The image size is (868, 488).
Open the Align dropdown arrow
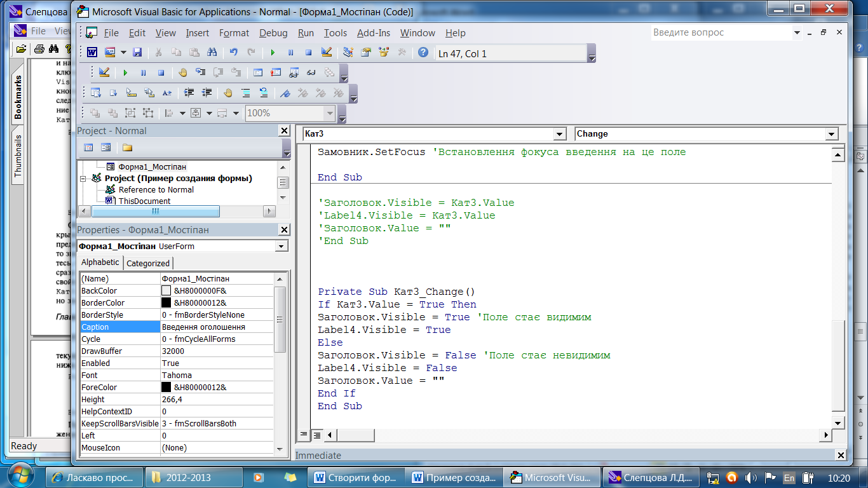182,113
